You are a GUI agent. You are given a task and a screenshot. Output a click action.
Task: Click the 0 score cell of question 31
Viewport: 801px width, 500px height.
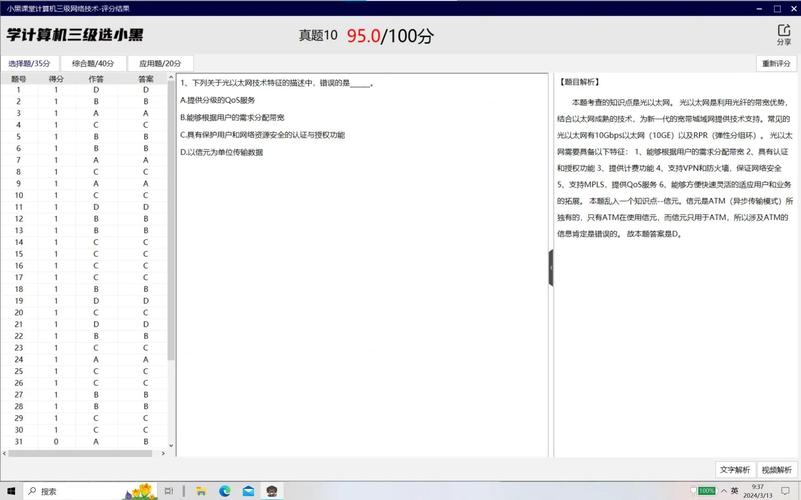click(56, 442)
